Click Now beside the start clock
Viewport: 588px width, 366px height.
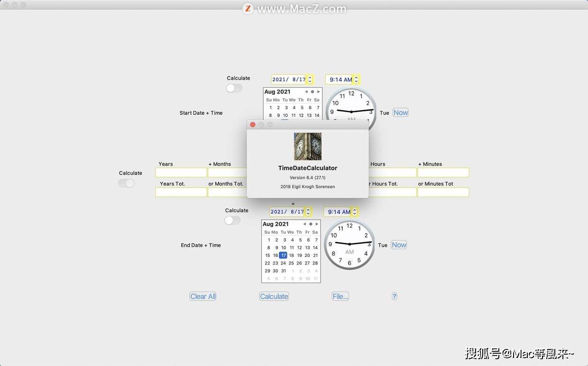click(x=400, y=112)
